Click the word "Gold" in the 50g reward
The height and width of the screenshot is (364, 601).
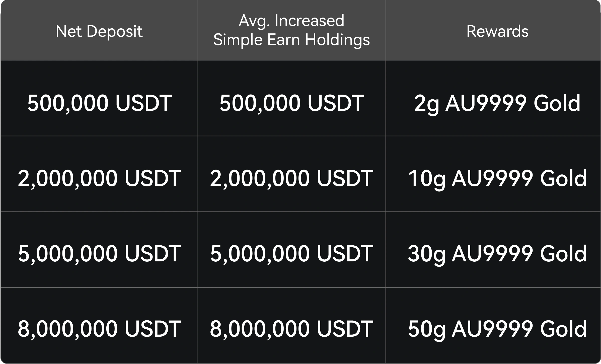click(x=563, y=329)
